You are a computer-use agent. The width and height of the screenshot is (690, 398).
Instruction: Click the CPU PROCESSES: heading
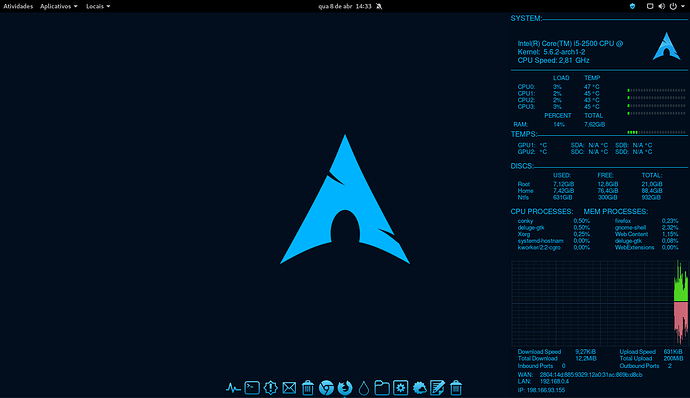click(542, 212)
